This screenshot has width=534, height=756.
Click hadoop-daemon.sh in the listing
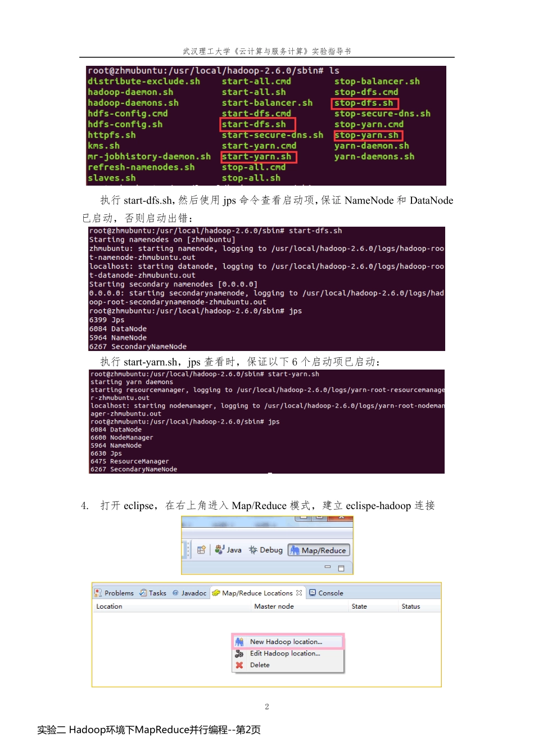(x=130, y=92)
